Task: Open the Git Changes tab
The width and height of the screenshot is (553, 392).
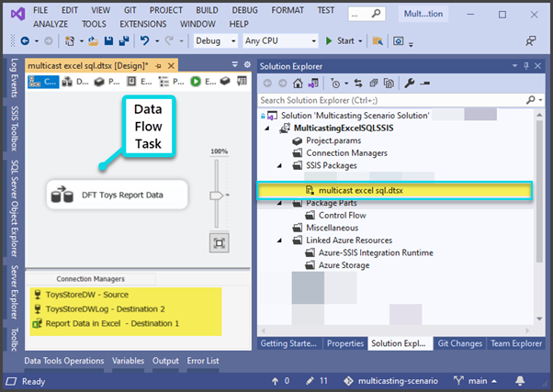Action: pos(460,343)
